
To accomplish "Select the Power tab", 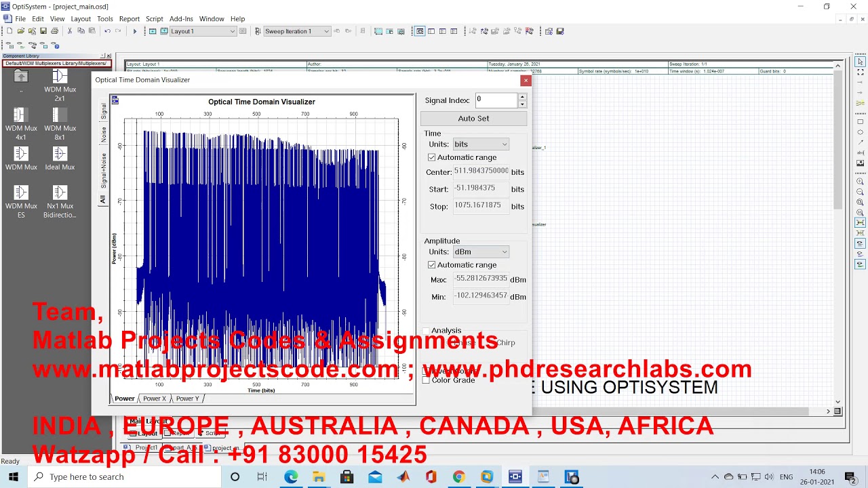I will (124, 399).
